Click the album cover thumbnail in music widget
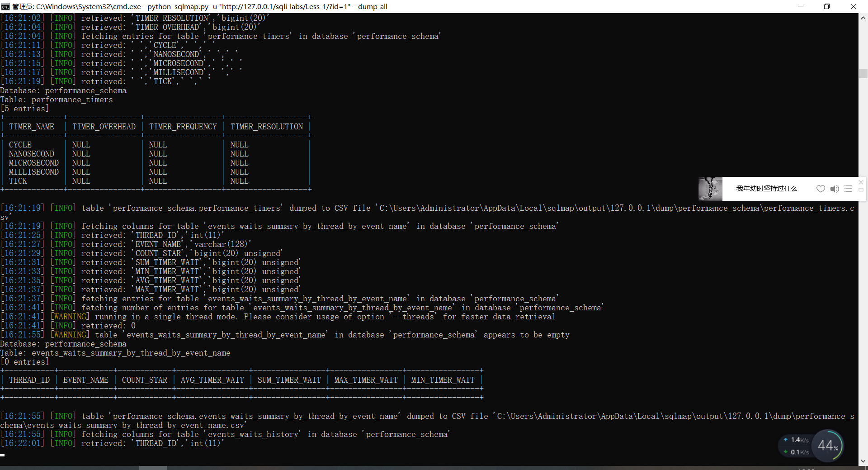Image resolution: width=868 pixels, height=470 pixels. 710,189
